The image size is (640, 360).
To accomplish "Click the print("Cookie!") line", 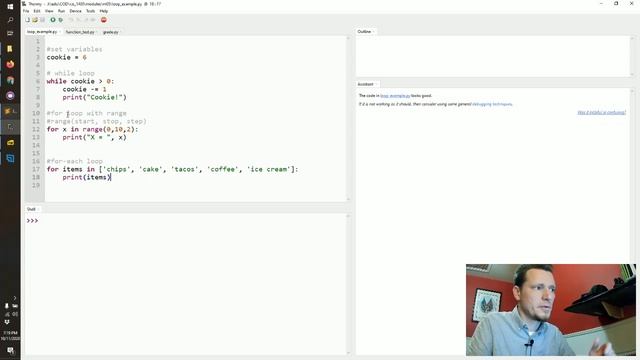I will pos(95,97).
